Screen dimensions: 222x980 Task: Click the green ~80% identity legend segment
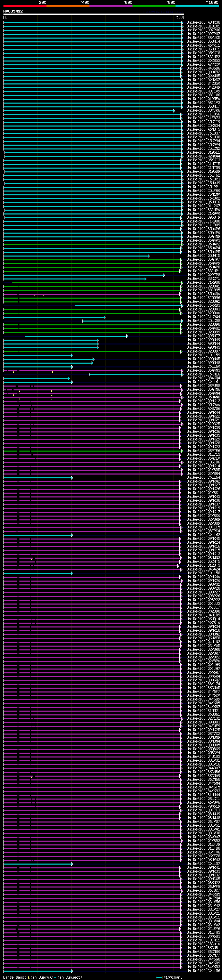pyautogui.click(x=154, y=6)
